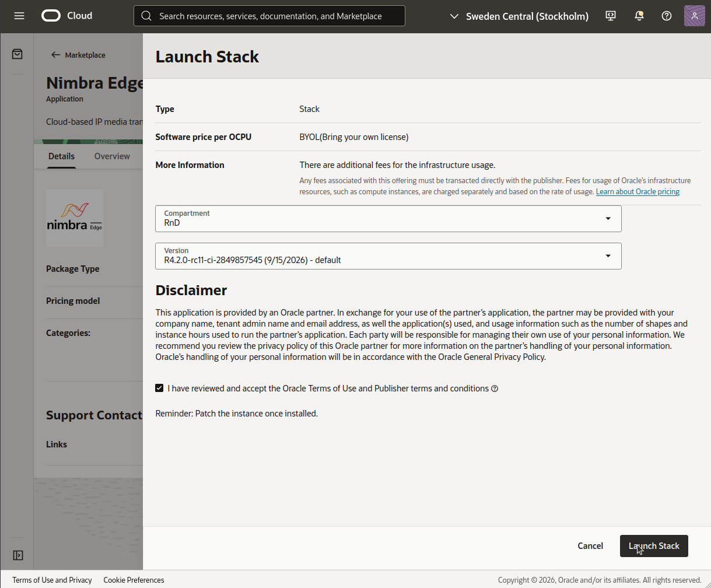This screenshot has height=588, width=711.
Task: Open the notifications bell
Action: [639, 16]
